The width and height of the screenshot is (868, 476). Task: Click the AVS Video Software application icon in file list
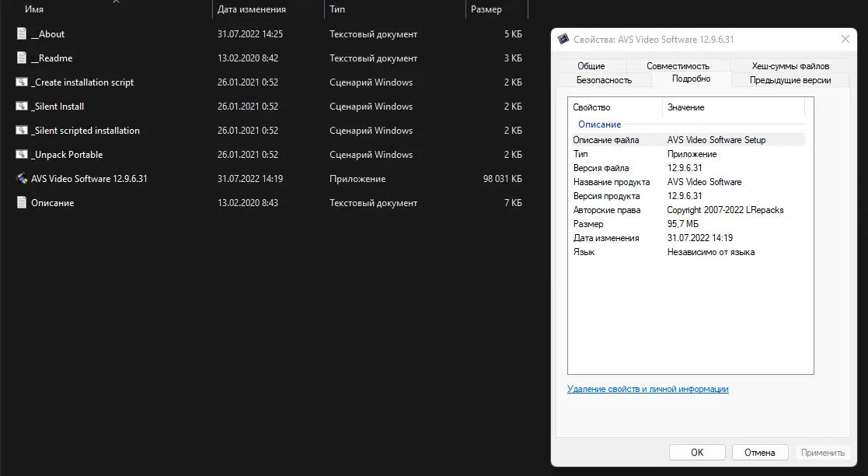coord(22,178)
